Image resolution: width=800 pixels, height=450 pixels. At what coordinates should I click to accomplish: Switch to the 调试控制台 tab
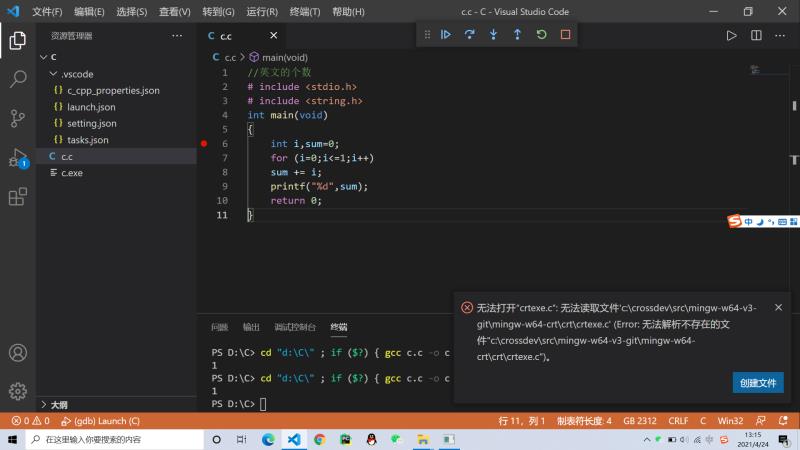[295, 327]
